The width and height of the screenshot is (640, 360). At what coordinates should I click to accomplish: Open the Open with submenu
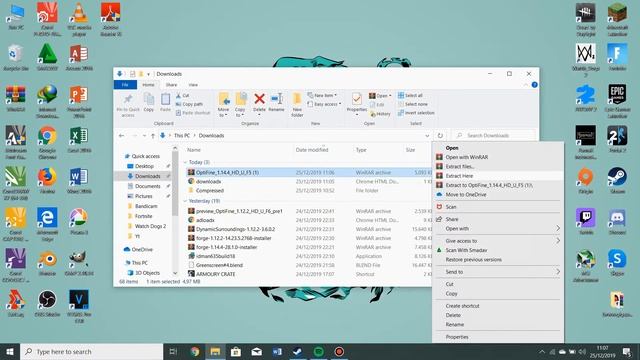click(498, 229)
